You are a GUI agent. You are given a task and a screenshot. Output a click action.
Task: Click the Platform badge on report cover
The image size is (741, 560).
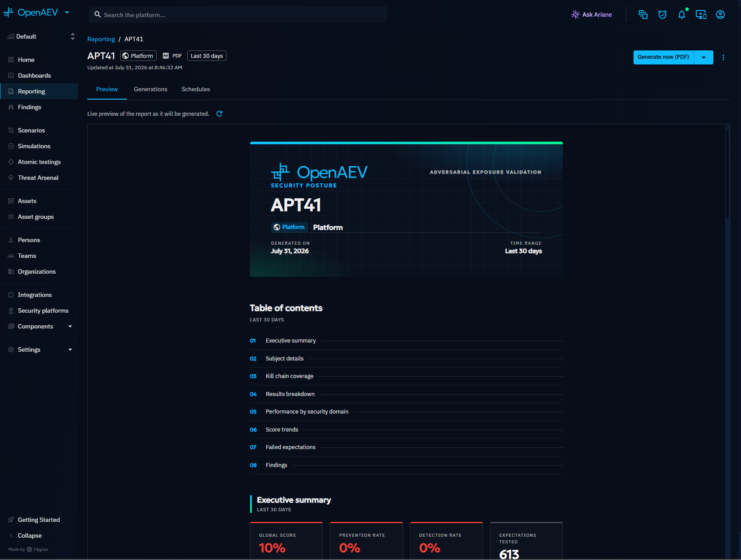coord(289,227)
